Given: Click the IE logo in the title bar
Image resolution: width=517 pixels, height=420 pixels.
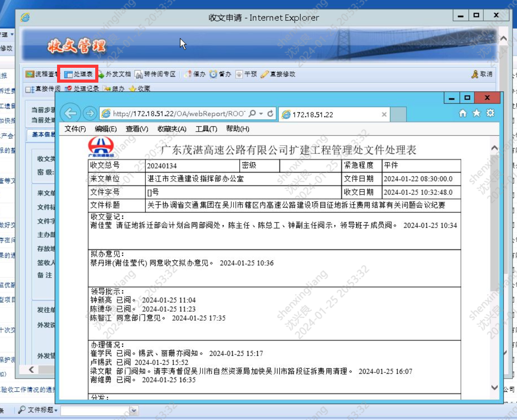Looking at the screenshot, I should 25,18.
